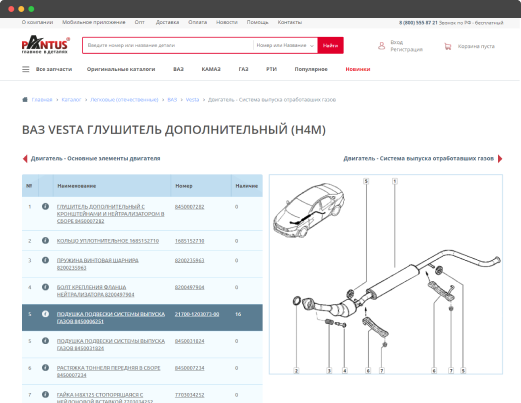The height and width of the screenshot is (403, 521).
Task: Click the phone number 8 (800) 555 87 21
Action: pyautogui.click(x=418, y=23)
